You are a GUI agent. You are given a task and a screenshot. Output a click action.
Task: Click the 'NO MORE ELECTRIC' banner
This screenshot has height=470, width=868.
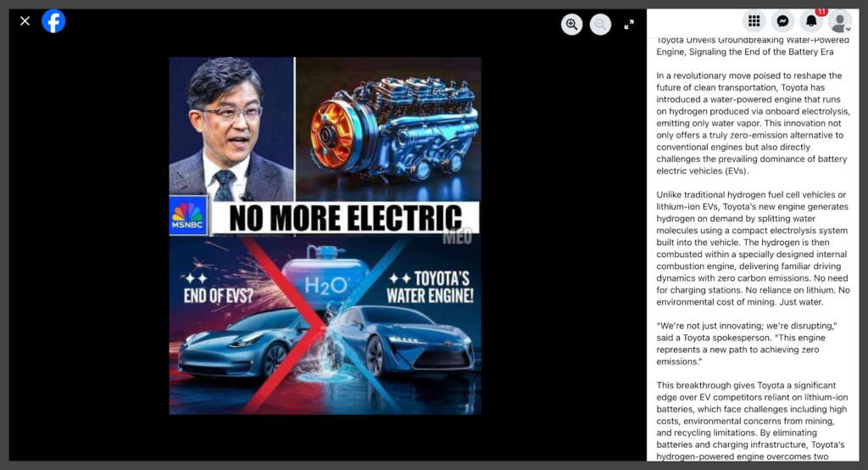(x=345, y=218)
